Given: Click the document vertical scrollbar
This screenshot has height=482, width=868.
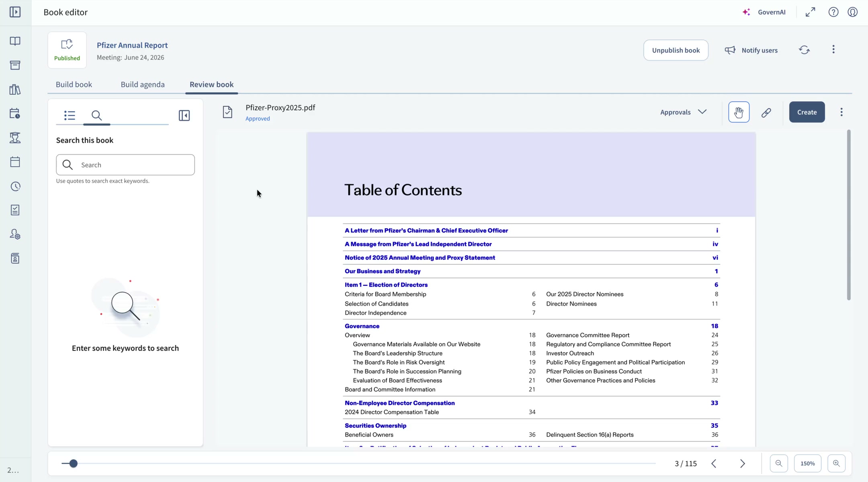Looking at the screenshot, I should click(848, 215).
